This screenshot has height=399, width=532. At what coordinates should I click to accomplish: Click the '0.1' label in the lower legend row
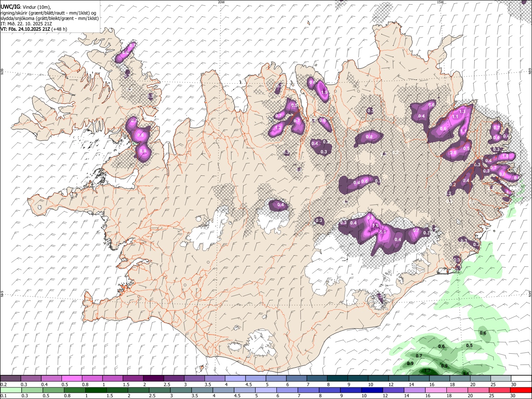4,396
